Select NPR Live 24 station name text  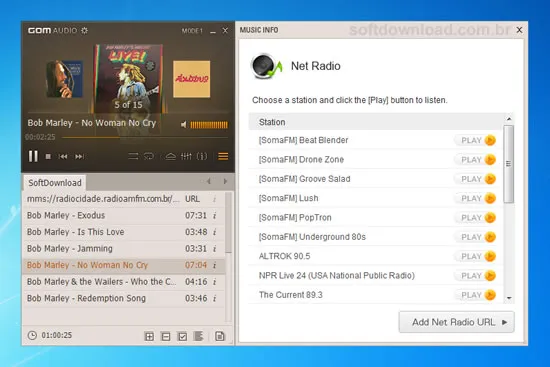click(337, 276)
